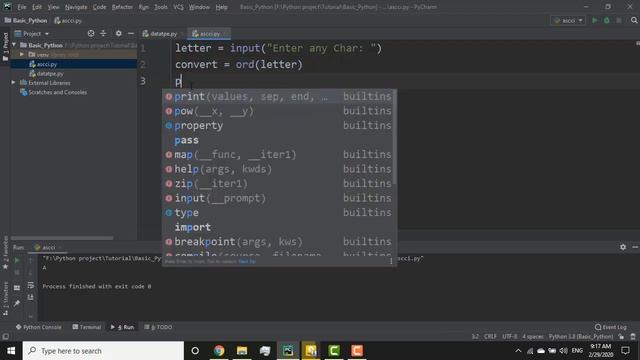The image size is (640, 360).
Task: Open Run panel settings gear
Action: pos(623,247)
